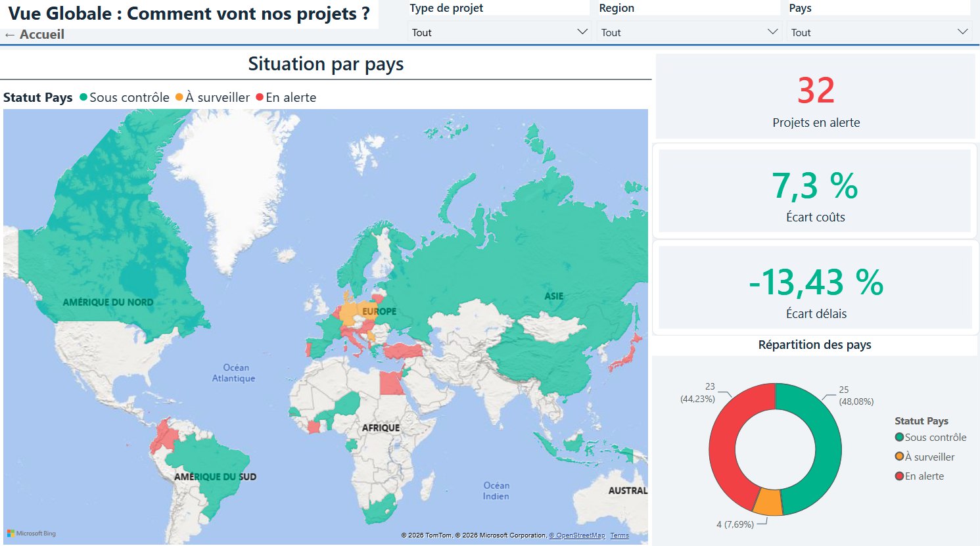Click Egypt highlighted in red on the map
Screen dimensions: 980x546
tap(392, 382)
